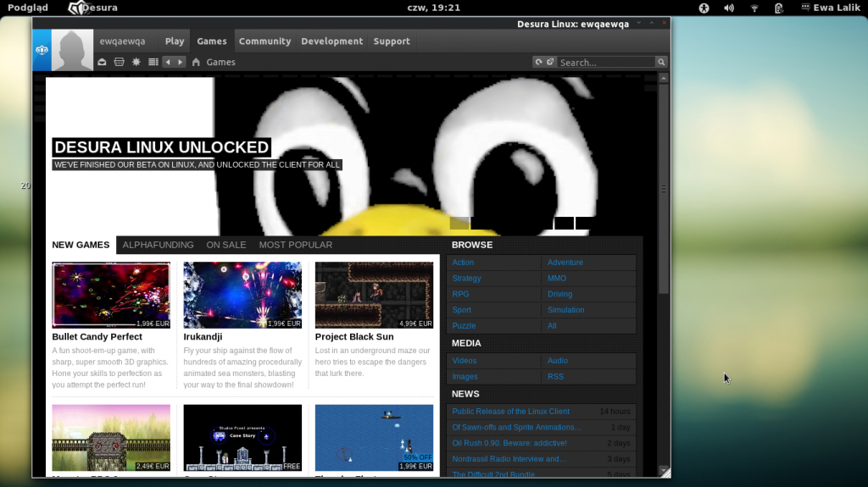Read Of Sawn-offs and Sprite Animations news
This screenshot has width=868, height=487.
pos(516,427)
